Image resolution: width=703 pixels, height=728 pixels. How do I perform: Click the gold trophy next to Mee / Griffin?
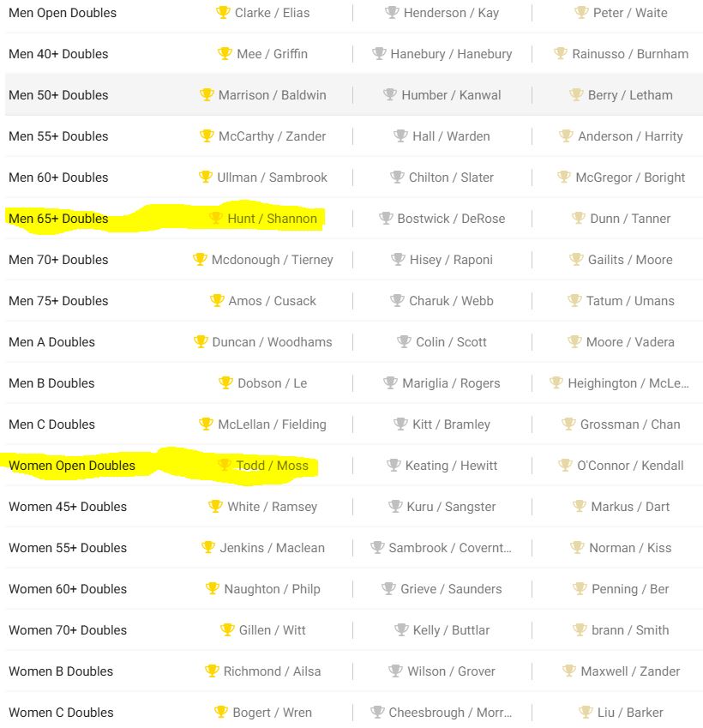coord(225,53)
